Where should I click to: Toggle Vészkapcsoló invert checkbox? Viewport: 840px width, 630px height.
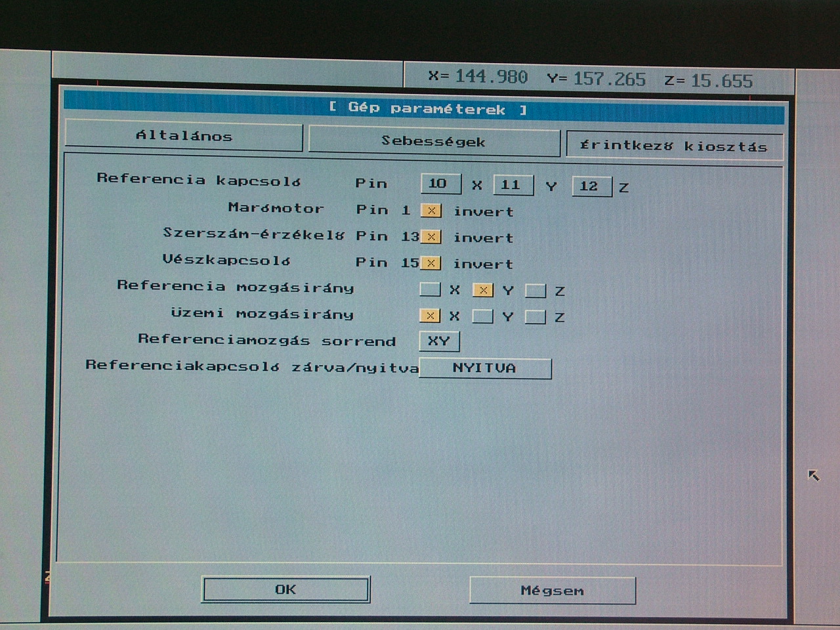(430, 263)
